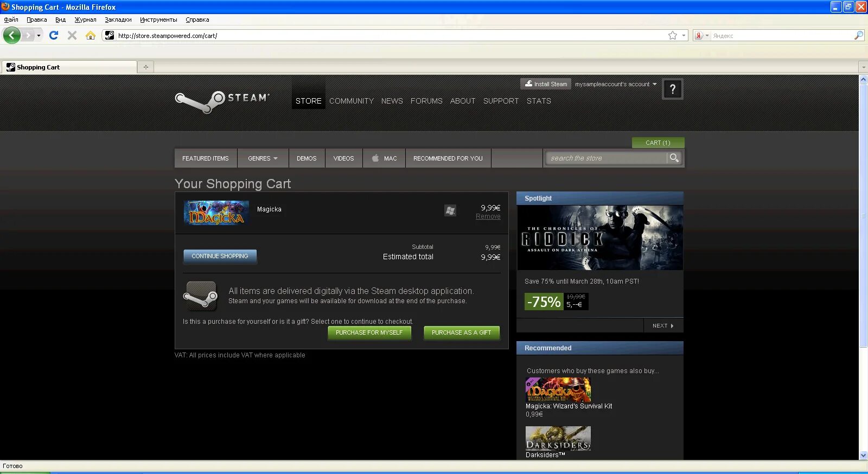
Task: Remove Magicka from the cart
Action: (x=488, y=216)
